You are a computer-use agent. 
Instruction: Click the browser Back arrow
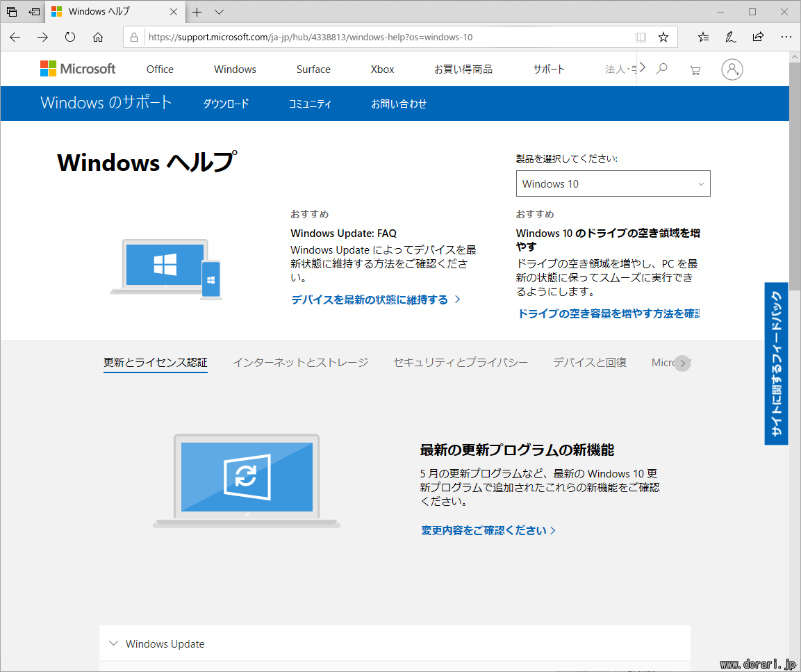[15, 37]
